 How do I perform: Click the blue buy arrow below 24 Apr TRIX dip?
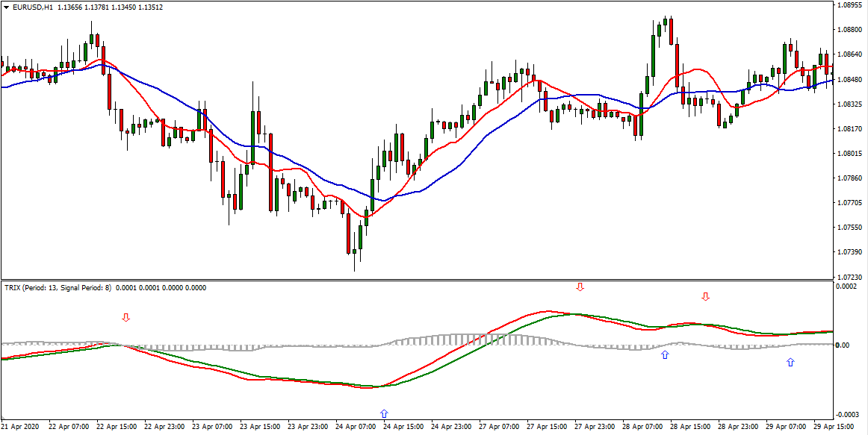click(x=384, y=412)
